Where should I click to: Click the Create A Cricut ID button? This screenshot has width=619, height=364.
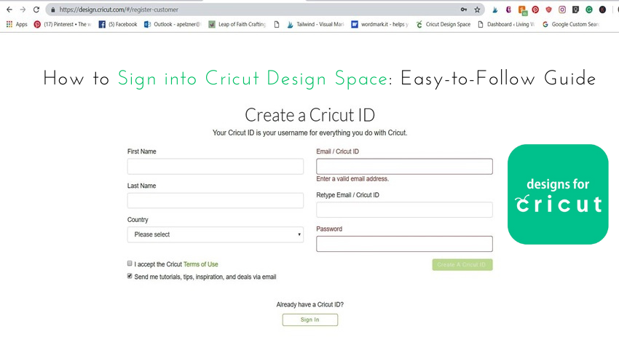462,264
